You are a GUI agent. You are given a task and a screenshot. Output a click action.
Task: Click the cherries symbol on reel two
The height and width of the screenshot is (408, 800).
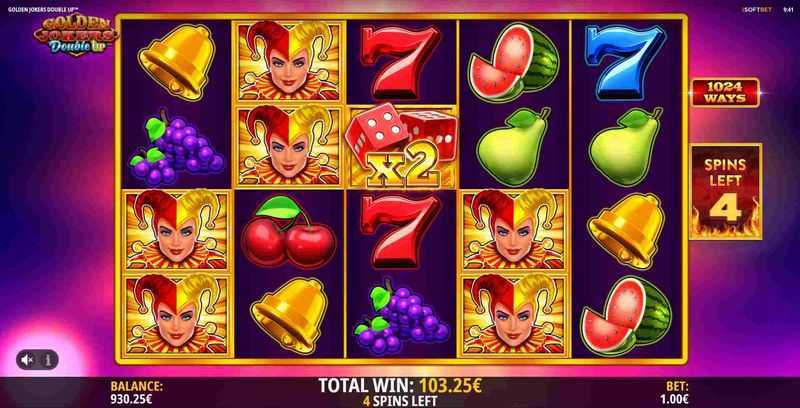click(288, 232)
